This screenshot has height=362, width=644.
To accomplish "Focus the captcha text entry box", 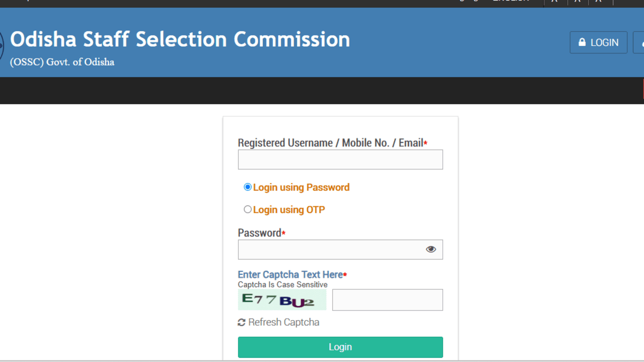I will point(387,300).
